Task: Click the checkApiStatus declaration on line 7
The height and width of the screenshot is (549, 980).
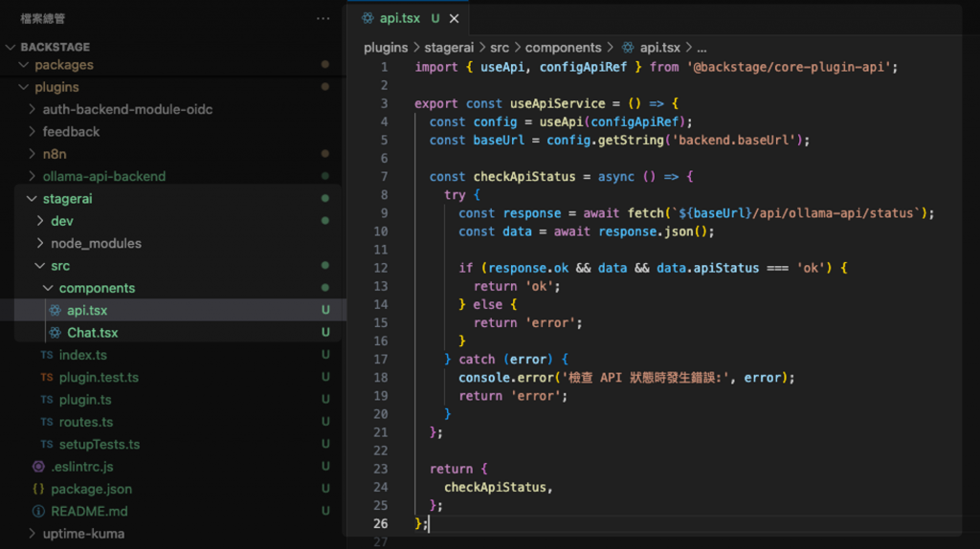Action: (524, 177)
